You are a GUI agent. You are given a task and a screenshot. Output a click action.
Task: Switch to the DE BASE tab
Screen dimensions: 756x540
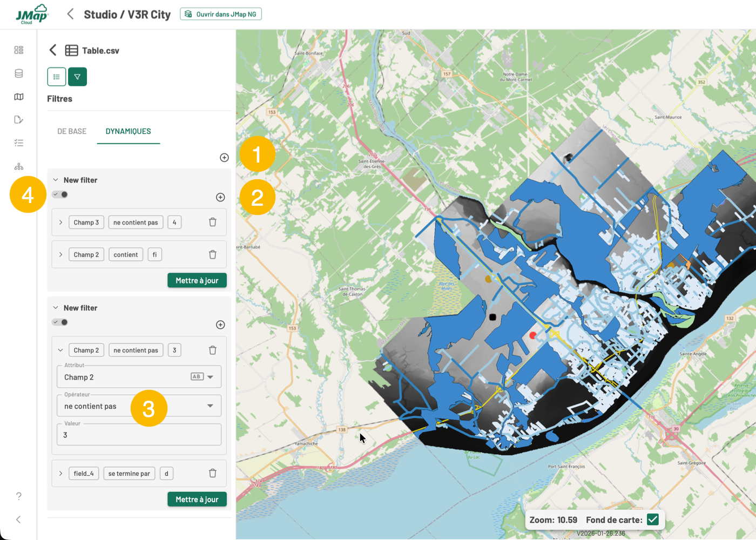(x=72, y=131)
